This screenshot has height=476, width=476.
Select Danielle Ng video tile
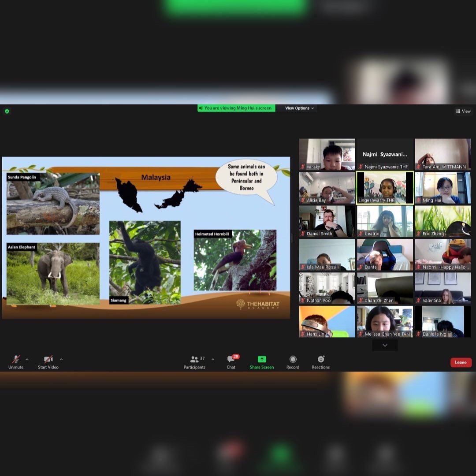[443, 321]
